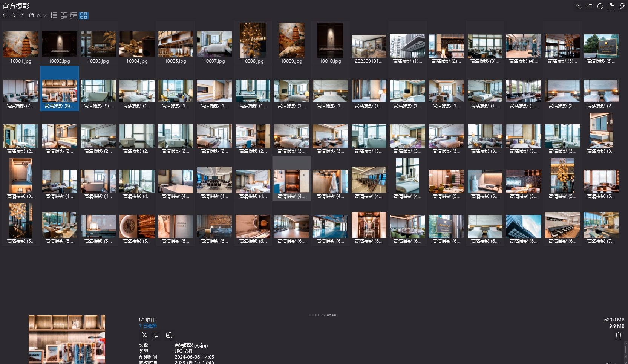Select the 10001.jpg thumbnail
This screenshot has height=364, width=628.
pyautogui.click(x=21, y=44)
